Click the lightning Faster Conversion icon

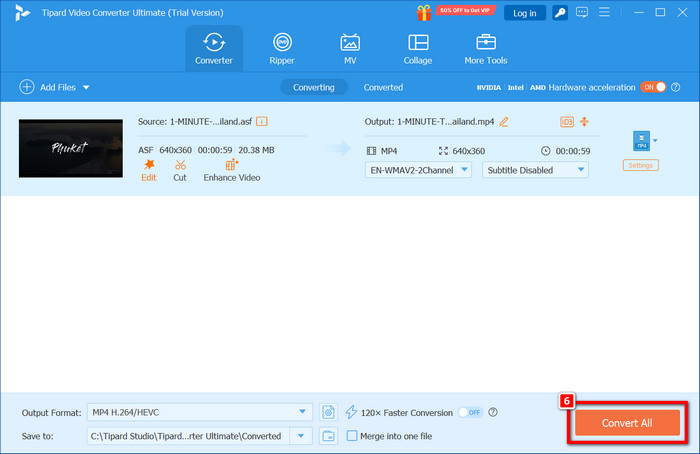pos(351,412)
